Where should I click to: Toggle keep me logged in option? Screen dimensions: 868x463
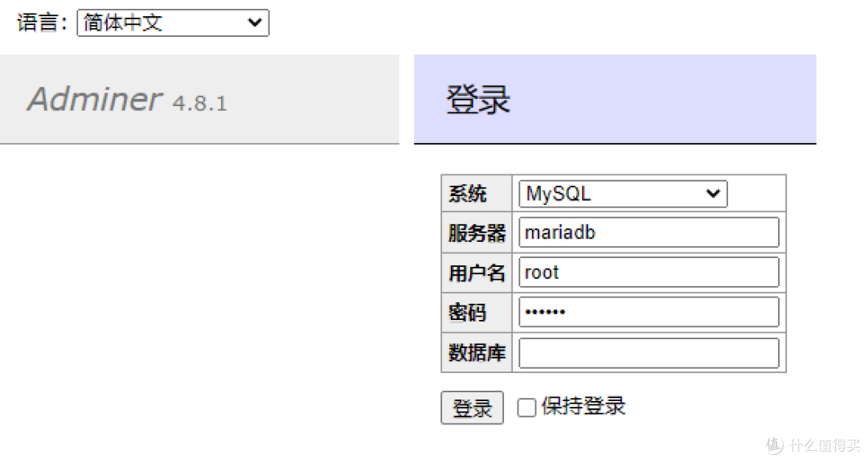coord(526,407)
